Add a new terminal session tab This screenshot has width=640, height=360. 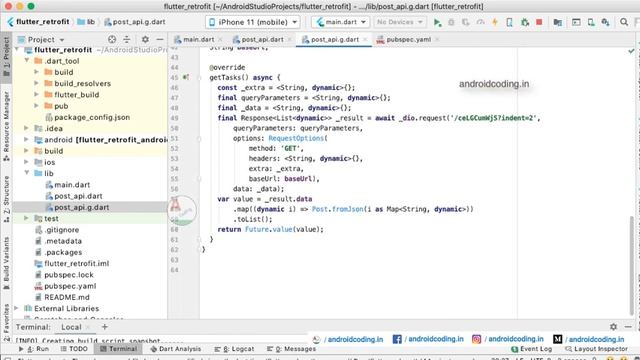click(104, 327)
